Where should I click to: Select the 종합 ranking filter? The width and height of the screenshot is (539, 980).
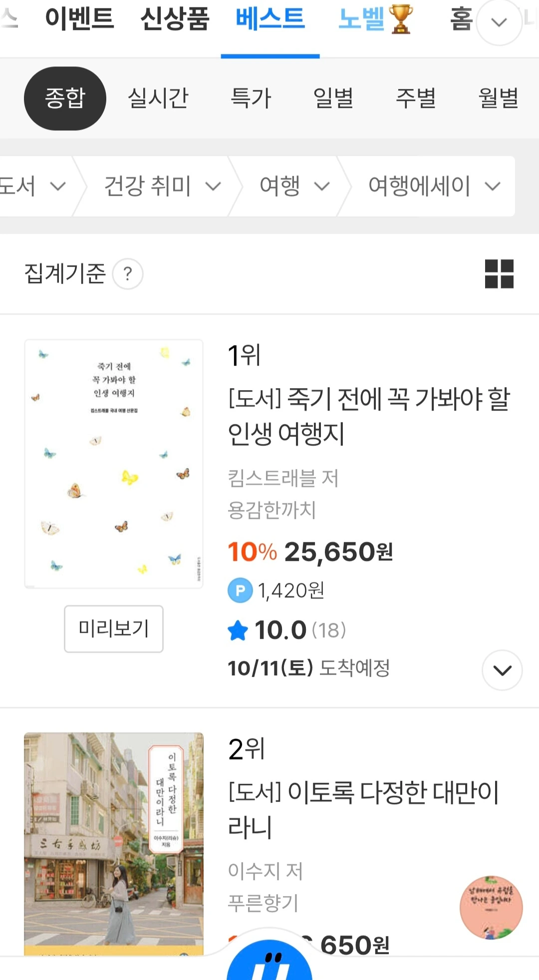[65, 98]
